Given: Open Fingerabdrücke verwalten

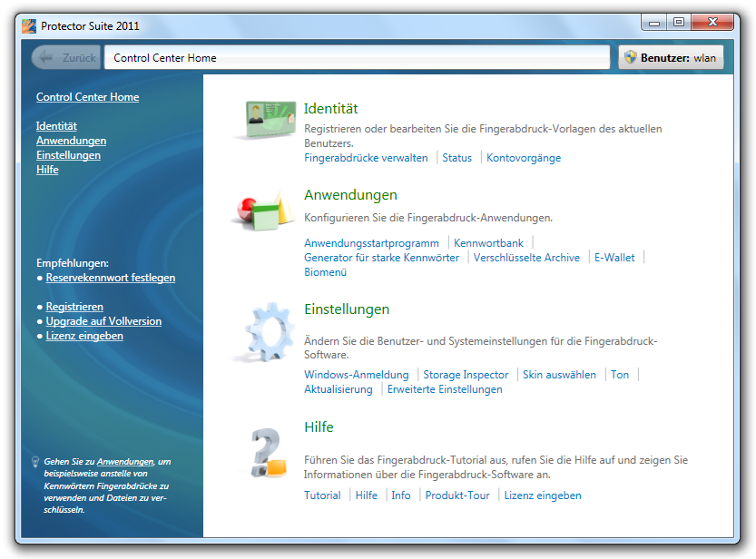Looking at the screenshot, I should tap(366, 158).
